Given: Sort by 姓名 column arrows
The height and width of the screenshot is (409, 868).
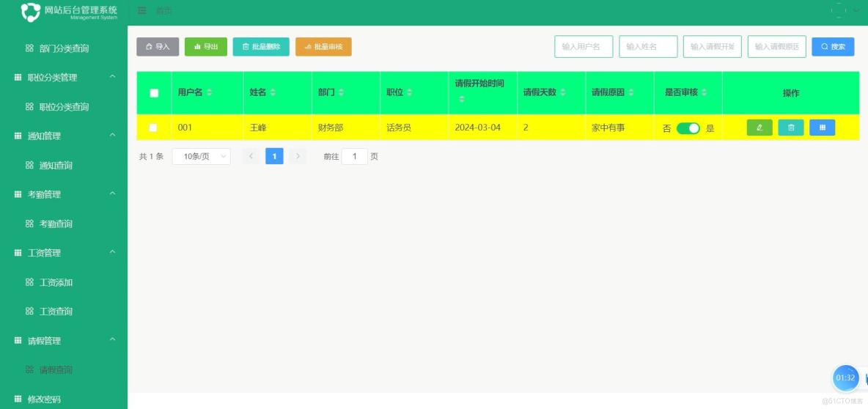Looking at the screenshot, I should coord(273,92).
